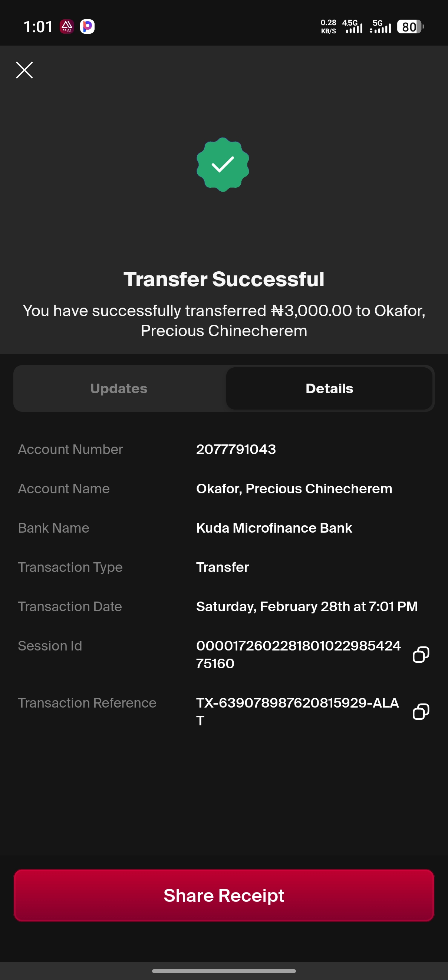This screenshot has width=448, height=980.
Task: Tap the purple P app notification icon
Action: click(87, 27)
